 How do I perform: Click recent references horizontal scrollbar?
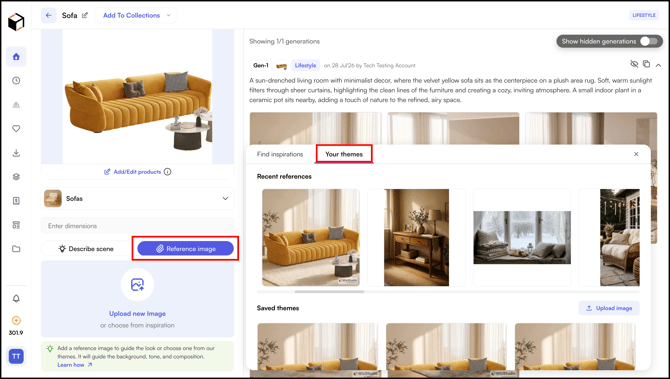pyautogui.click(x=329, y=292)
